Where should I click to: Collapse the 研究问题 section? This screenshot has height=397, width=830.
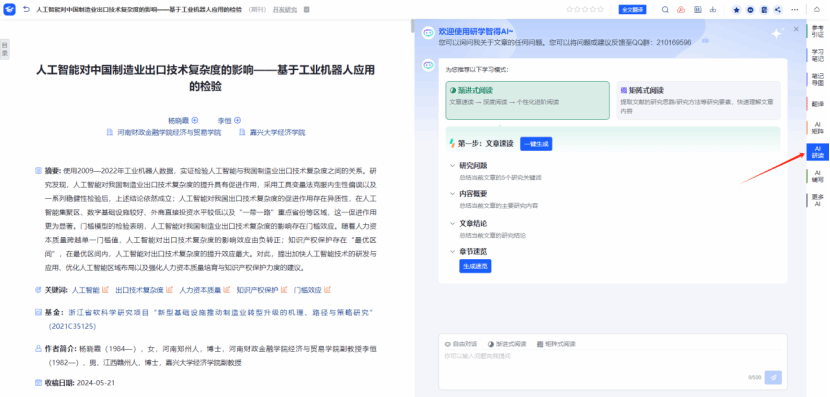[452, 165]
